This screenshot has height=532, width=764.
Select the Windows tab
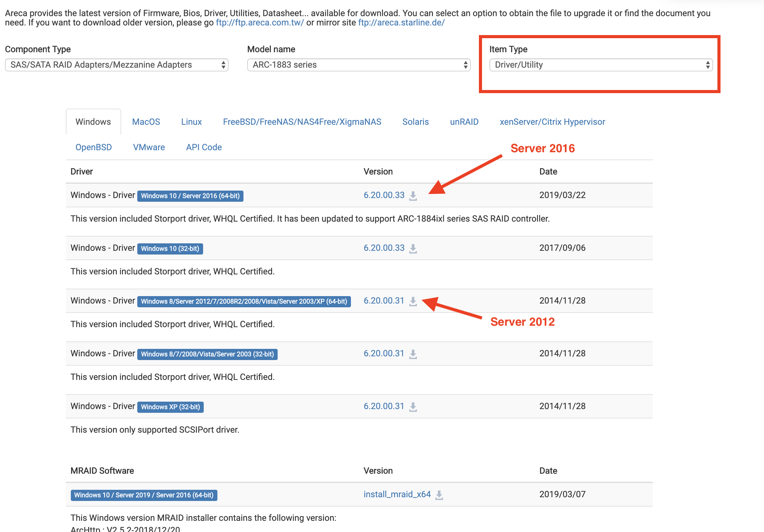tap(93, 122)
